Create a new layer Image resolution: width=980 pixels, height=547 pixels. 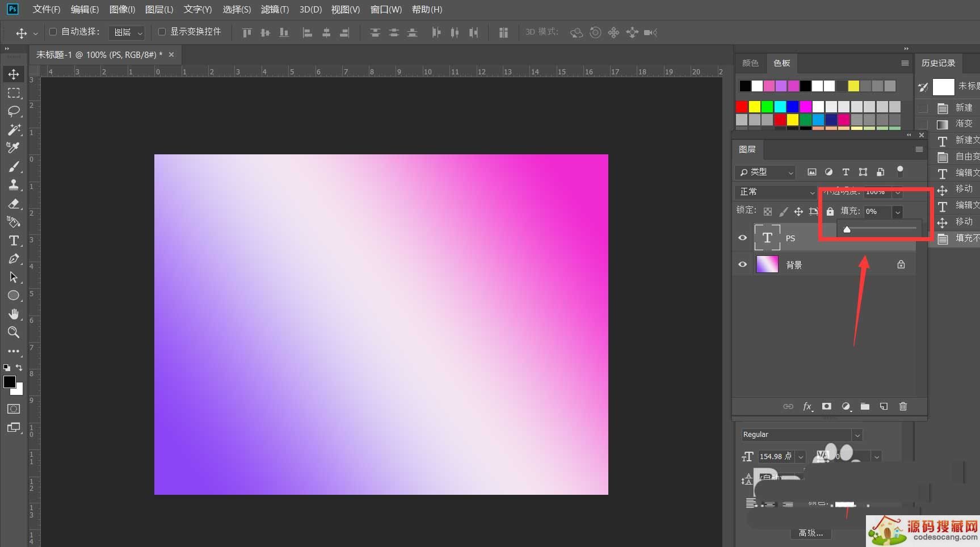884,406
